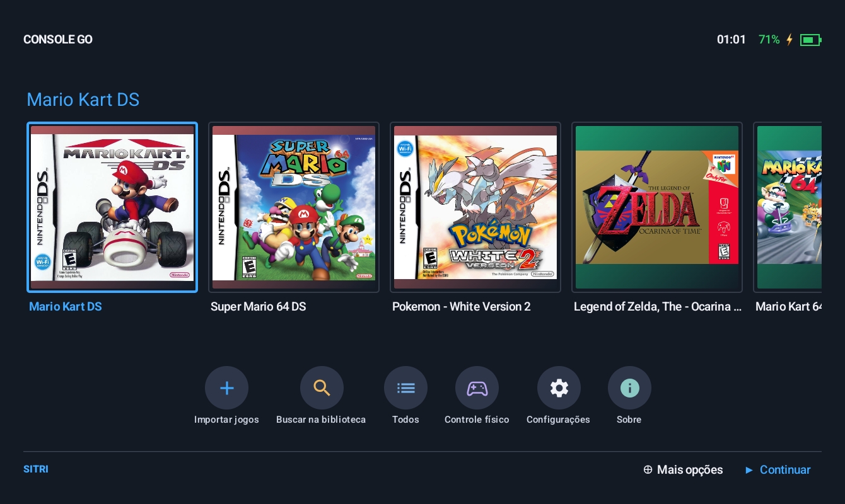845x504 pixels.
Task: Click the Continuar button
Action: [778, 470]
